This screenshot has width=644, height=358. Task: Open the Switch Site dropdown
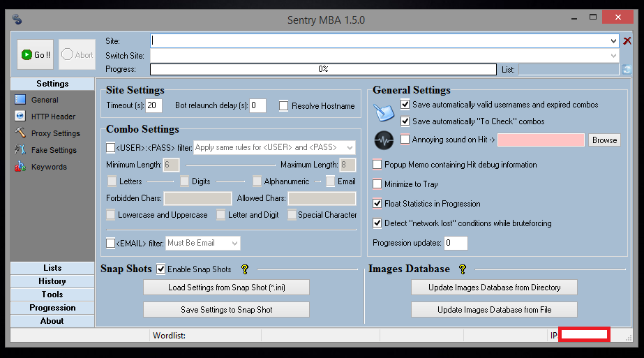[613, 56]
